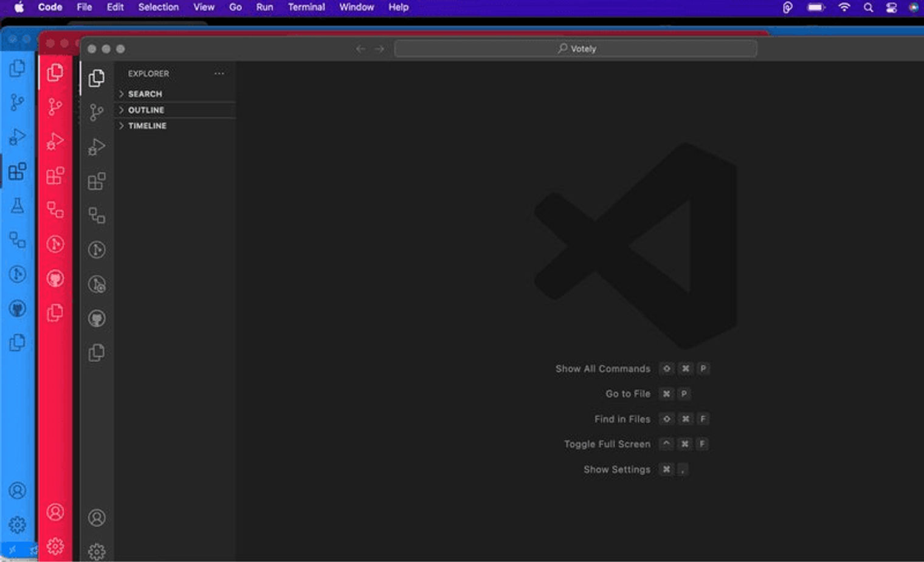Open Extensions view in the front dark window
Image resolution: width=924 pixels, height=562 pixels.
pos(97,181)
